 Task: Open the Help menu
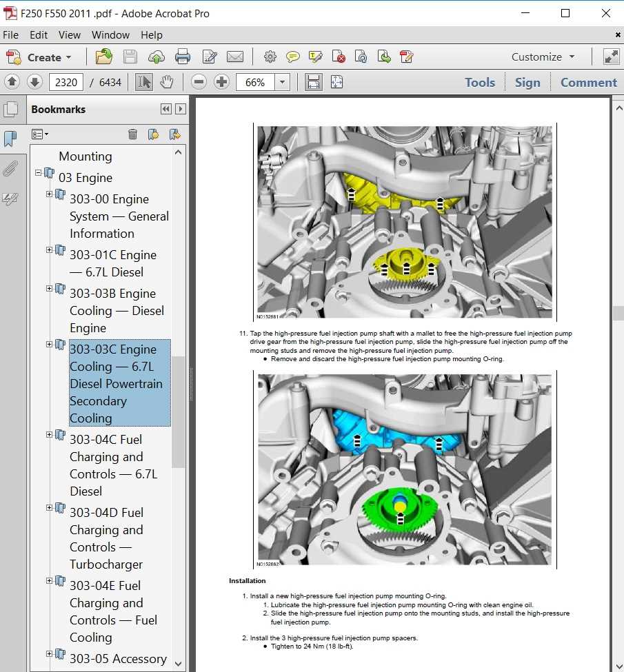click(x=152, y=35)
